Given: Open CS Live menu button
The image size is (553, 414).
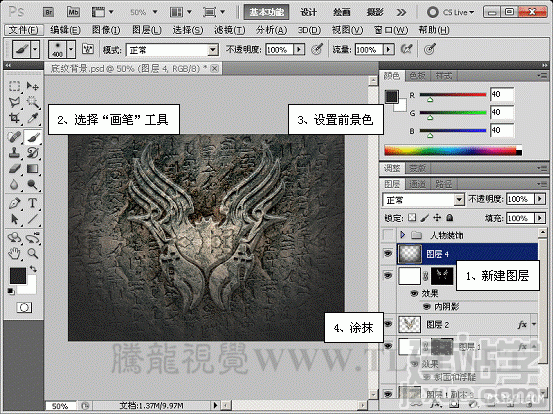Looking at the screenshot, I should pyautogui.click(x=450, y=12).
